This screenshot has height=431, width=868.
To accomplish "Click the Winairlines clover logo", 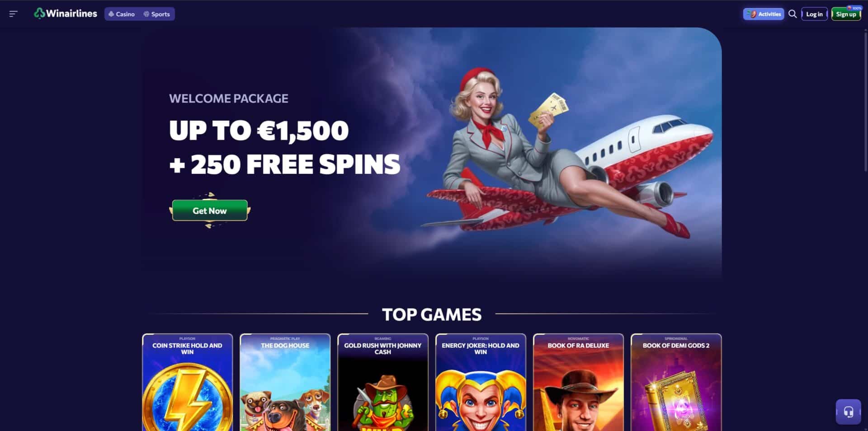I will coord(39,14).
